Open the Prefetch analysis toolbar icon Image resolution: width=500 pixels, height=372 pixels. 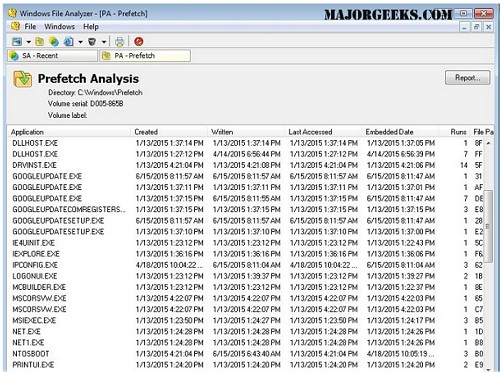point(40,42)
